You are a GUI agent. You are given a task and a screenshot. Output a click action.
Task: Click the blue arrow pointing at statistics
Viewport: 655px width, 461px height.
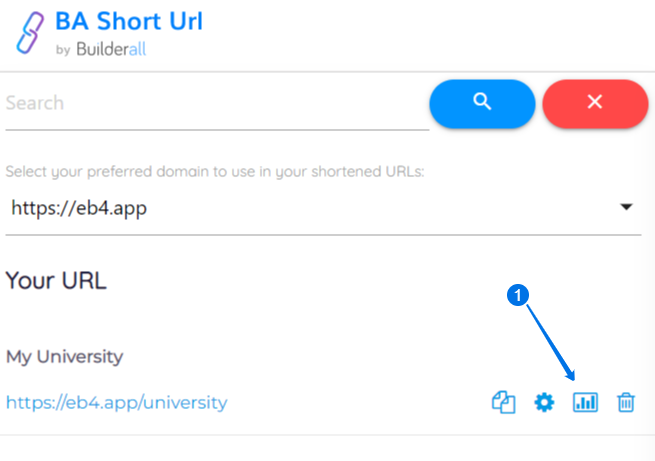551,342
